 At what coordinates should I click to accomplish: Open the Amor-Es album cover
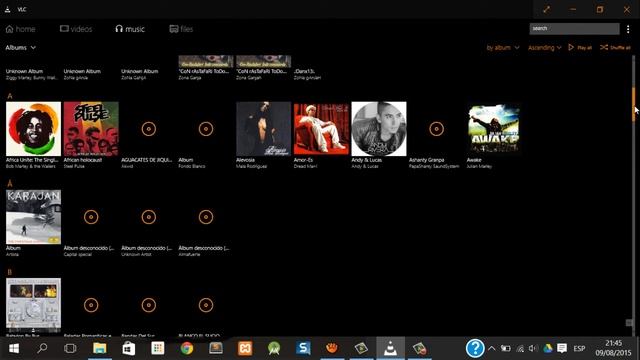point(321,129)
